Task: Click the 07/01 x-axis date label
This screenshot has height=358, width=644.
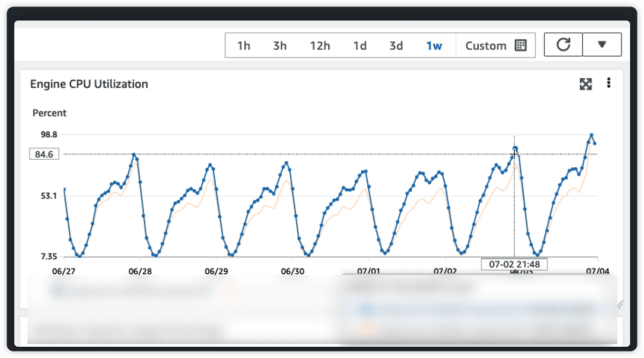Action: 369,271
